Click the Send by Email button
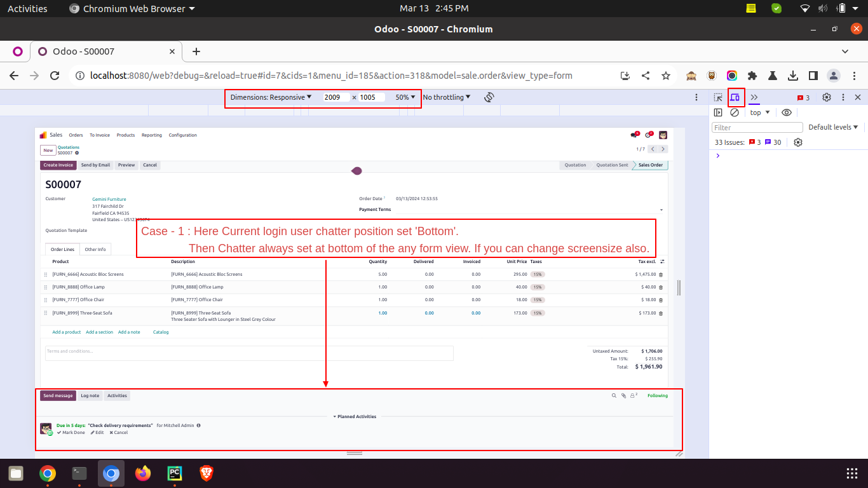The width and height of the screenshot is (868, 488). [x=95, y=165]
